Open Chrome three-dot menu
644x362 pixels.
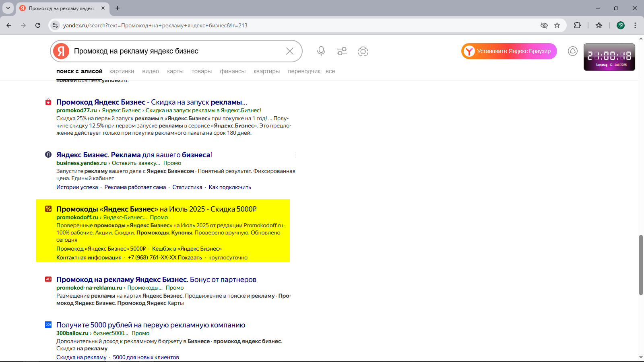point(635,25)
